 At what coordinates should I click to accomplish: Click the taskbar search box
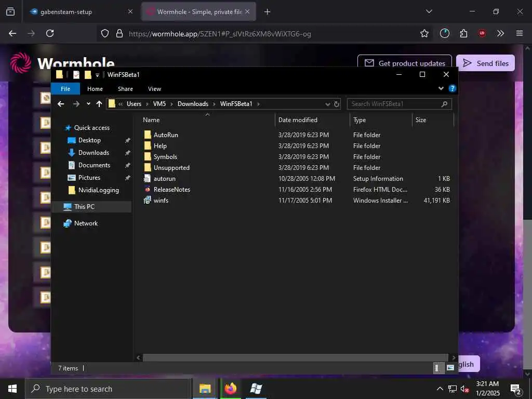[108, 389]
